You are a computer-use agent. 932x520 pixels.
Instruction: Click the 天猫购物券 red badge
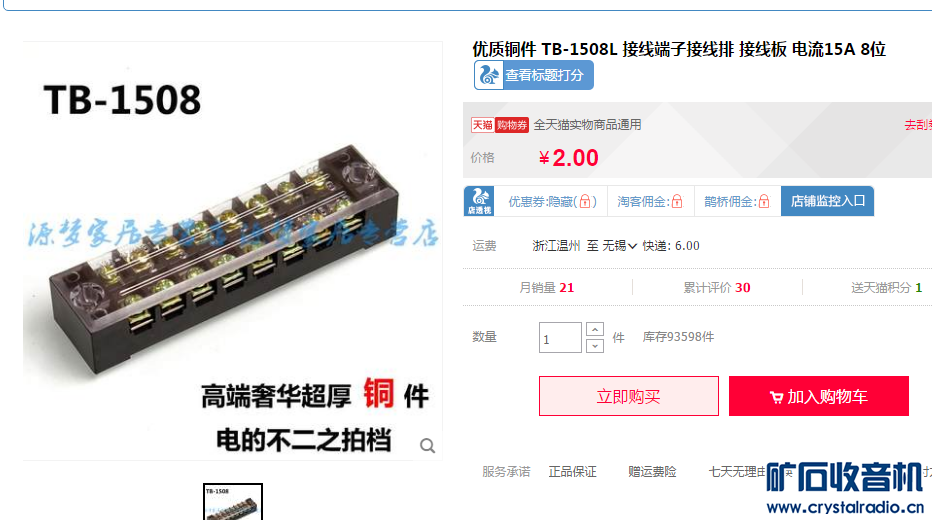click(x=500, y=125)
